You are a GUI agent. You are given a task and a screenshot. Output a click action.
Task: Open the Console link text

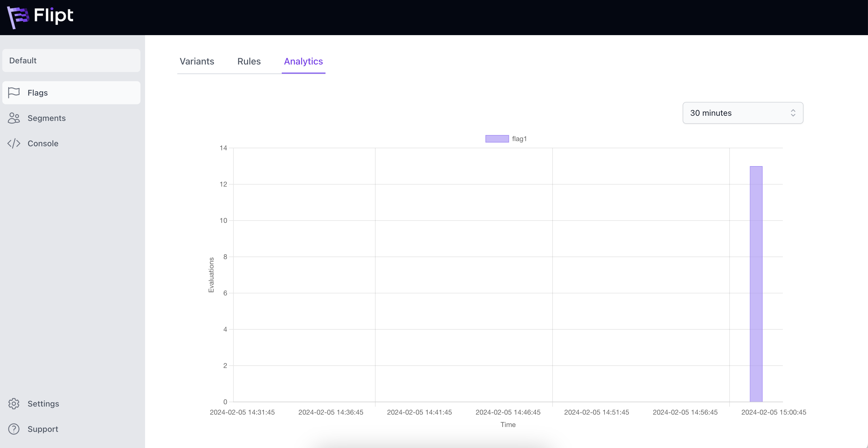pos(43,143)
